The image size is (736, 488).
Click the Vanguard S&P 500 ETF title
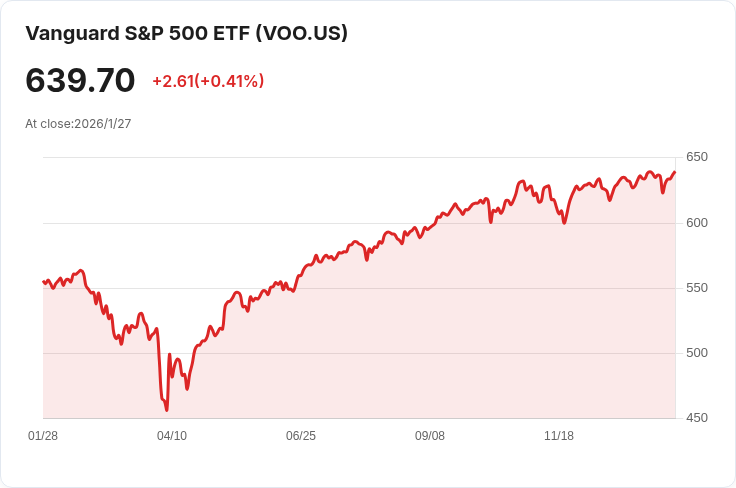[x=186, y=33]
